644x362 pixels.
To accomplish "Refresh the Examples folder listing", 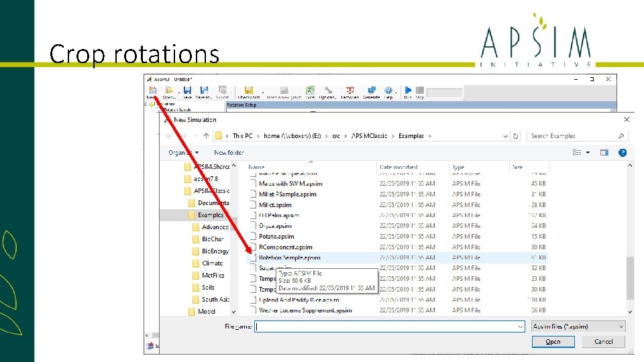I will [x=516, y=136].
